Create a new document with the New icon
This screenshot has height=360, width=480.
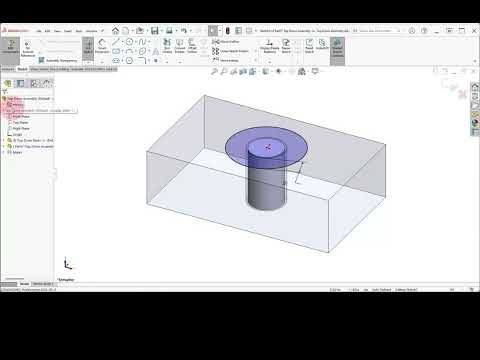126,31
